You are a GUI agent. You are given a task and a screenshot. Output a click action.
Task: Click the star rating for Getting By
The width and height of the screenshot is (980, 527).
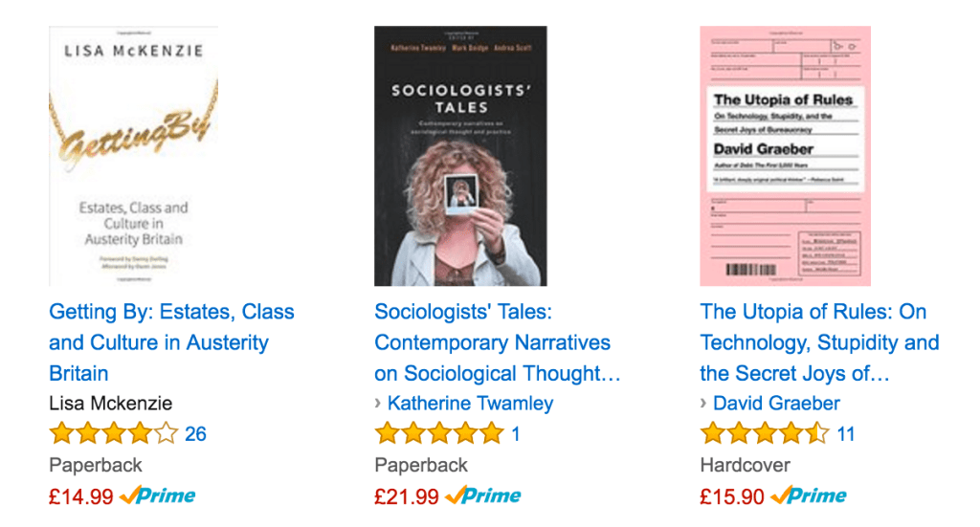(114, 434)
